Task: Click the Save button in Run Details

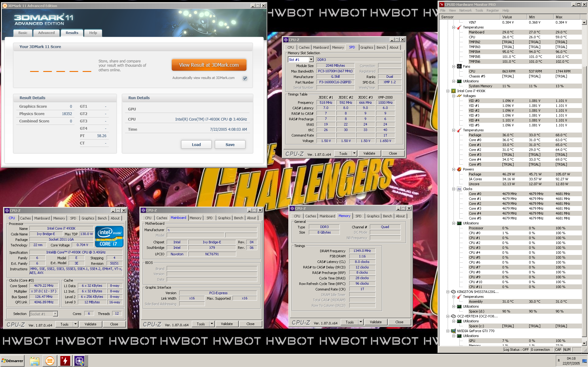Action: (x=230, y=144)
